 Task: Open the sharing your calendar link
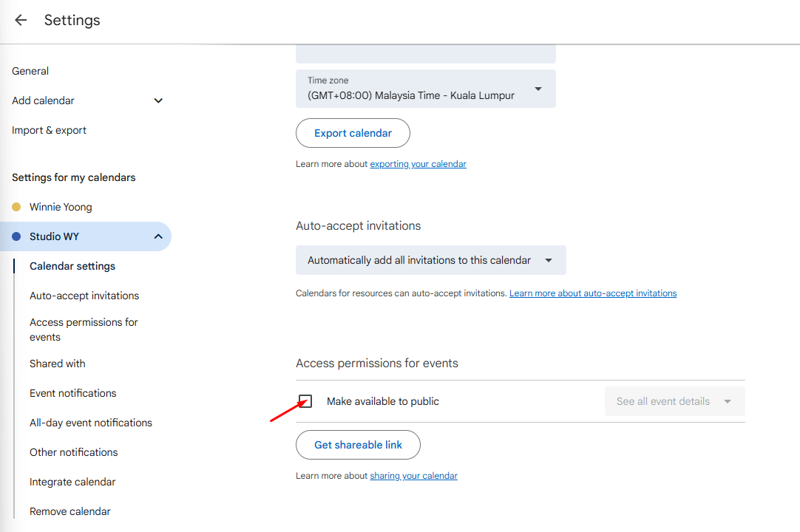click(414, 476)
